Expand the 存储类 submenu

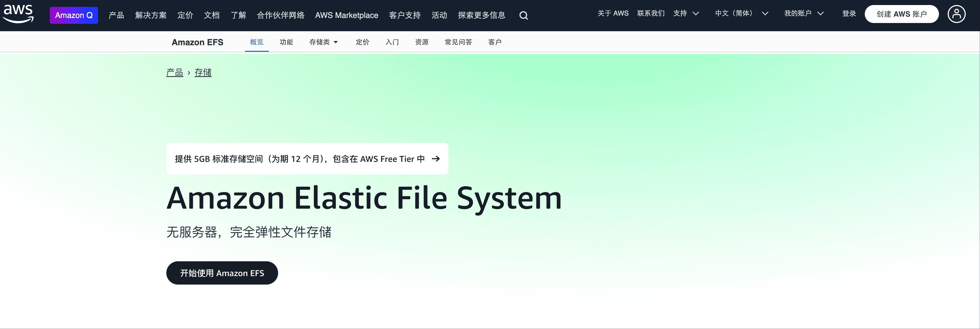(x=323, y=42)
